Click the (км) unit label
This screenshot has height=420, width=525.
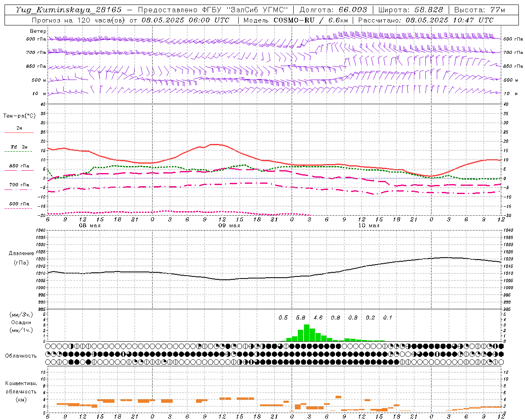(21, 399)
